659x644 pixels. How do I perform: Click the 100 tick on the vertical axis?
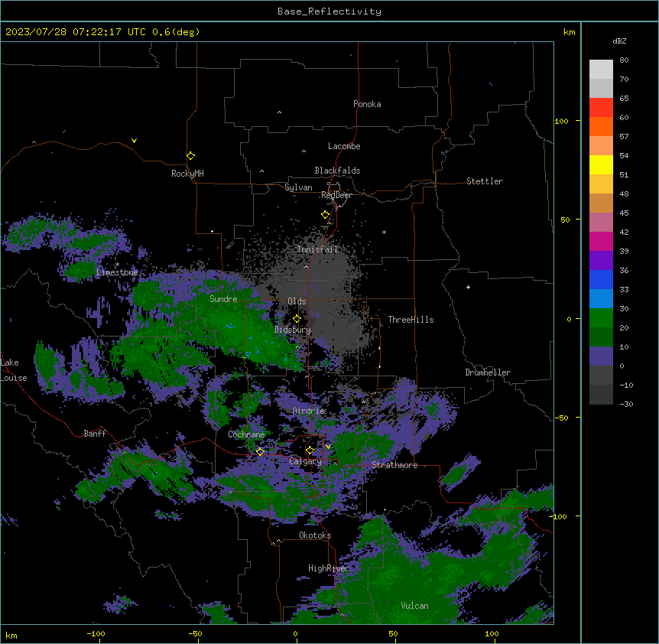coord(561,121)
